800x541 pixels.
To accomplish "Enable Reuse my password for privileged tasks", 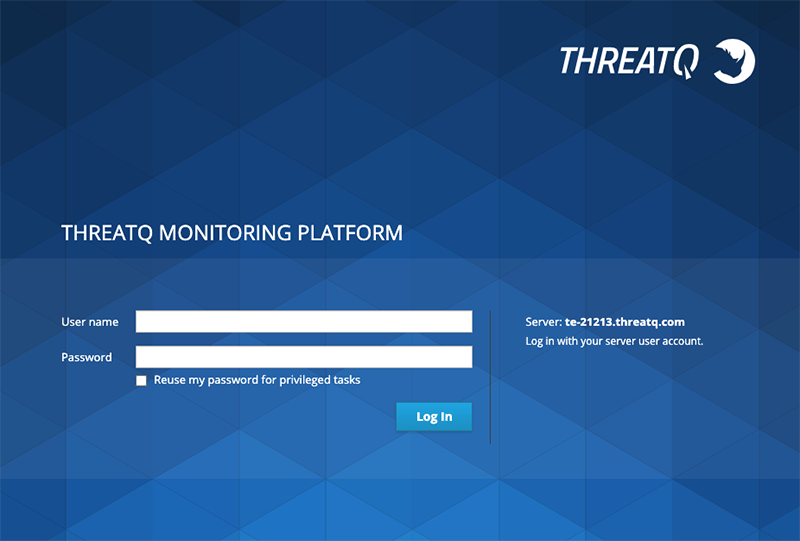I will pyautogui.click(x=141, y=380).
